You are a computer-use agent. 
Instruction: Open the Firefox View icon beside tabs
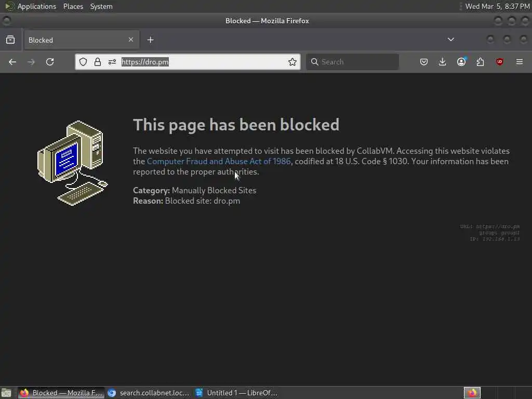click(10, 39)
